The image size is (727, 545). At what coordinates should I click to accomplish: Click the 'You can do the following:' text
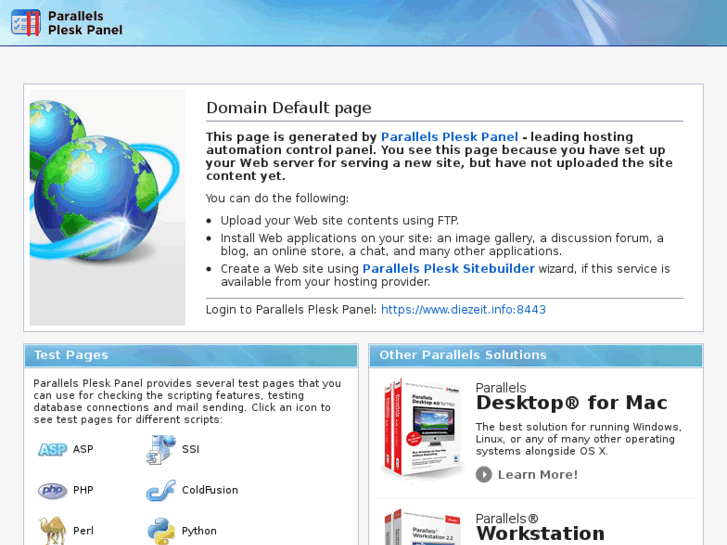point(277,198)
